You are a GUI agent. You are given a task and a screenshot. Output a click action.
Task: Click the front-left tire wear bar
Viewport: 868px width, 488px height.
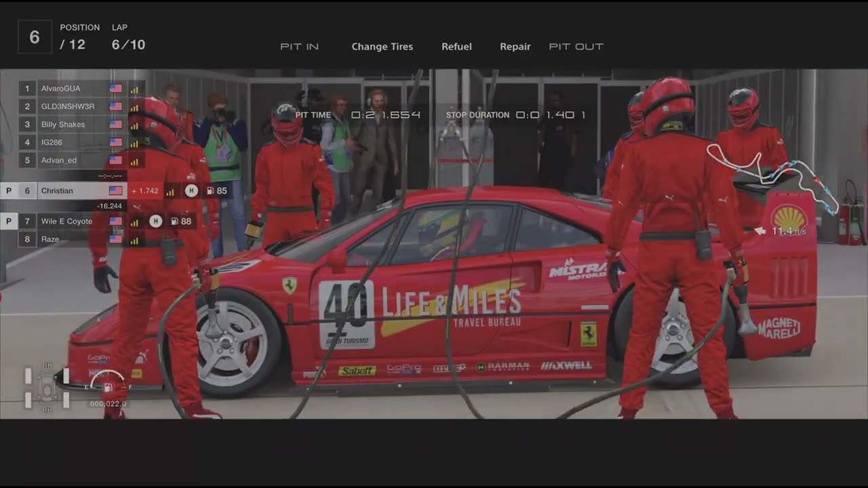[x=28, y=376]
